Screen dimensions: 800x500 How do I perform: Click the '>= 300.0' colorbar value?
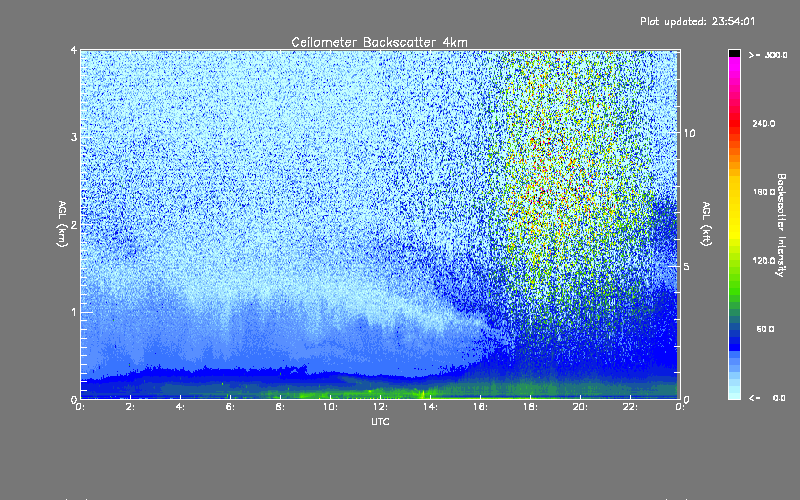click(x=768, y=55)
